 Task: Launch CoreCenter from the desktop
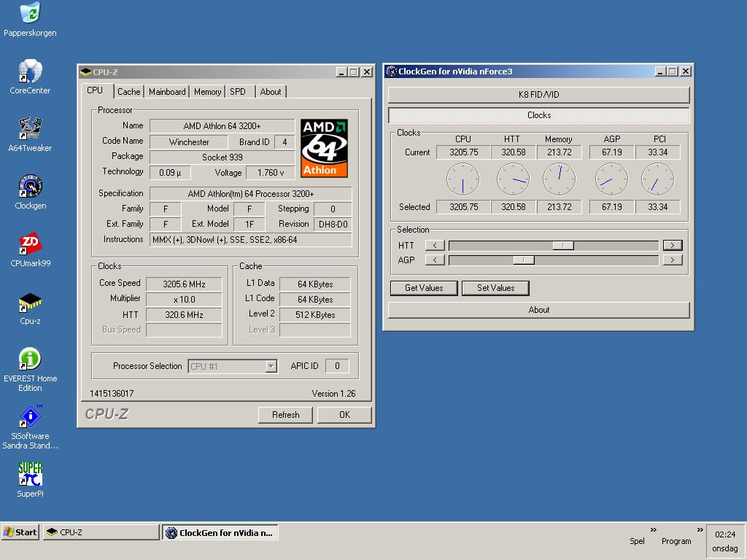tap(31, 71)
